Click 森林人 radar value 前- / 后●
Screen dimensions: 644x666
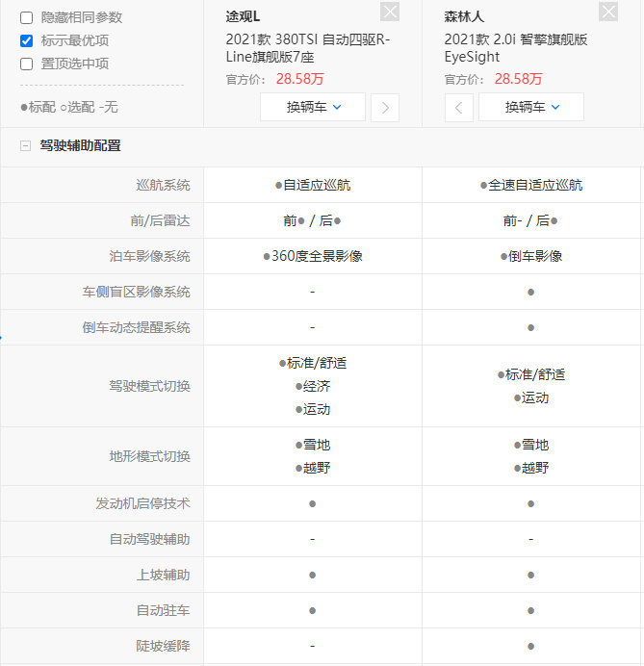(x=530, y=220)
